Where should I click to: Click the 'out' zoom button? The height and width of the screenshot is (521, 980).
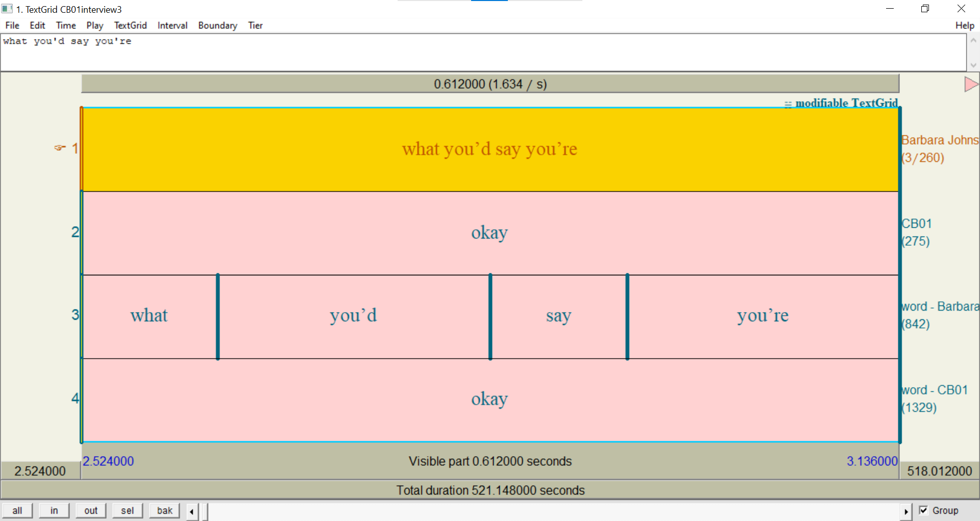point(91,510)
